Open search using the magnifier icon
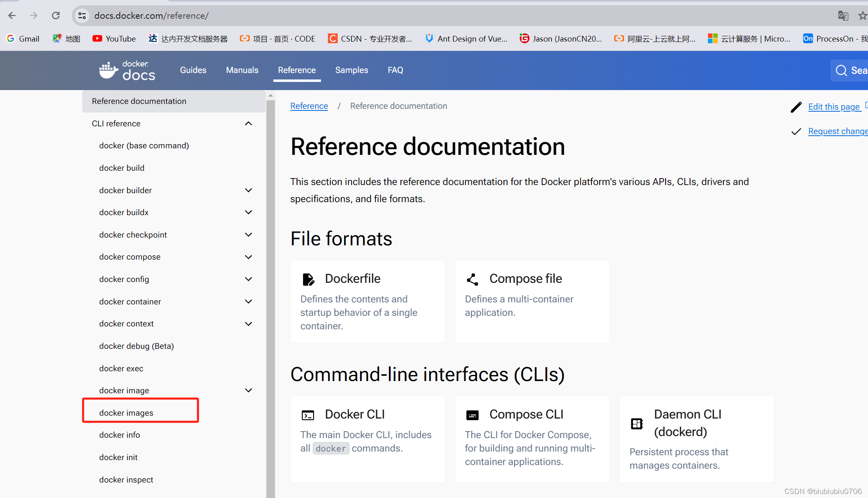Screen dimensions: 868x498 point(842,70)
